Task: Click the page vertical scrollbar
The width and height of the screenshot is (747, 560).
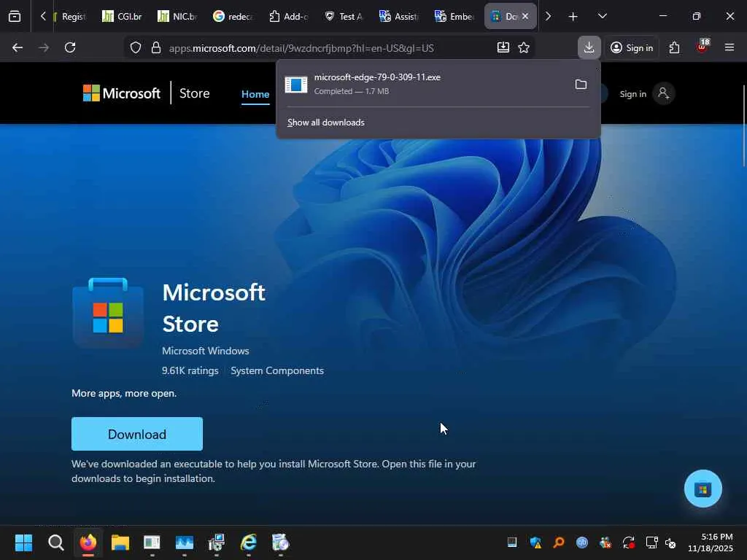Action: 743,125
